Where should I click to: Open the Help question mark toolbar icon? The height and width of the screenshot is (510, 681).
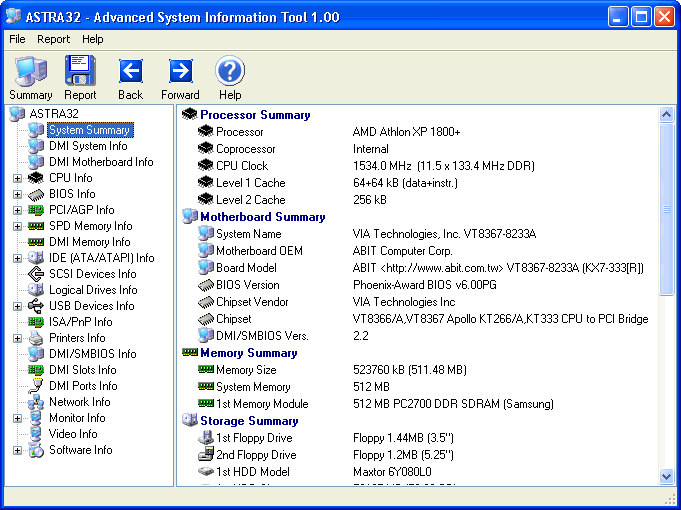pyautogui.click(x=230, y=71)
